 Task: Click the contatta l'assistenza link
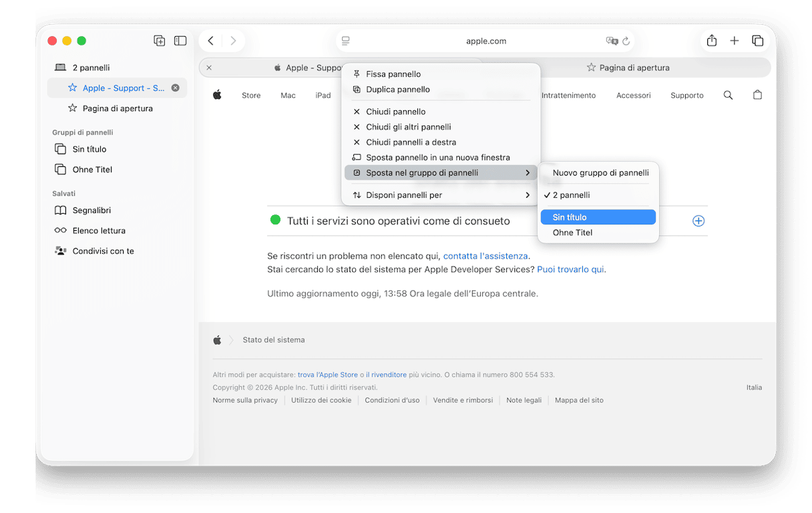485,256
